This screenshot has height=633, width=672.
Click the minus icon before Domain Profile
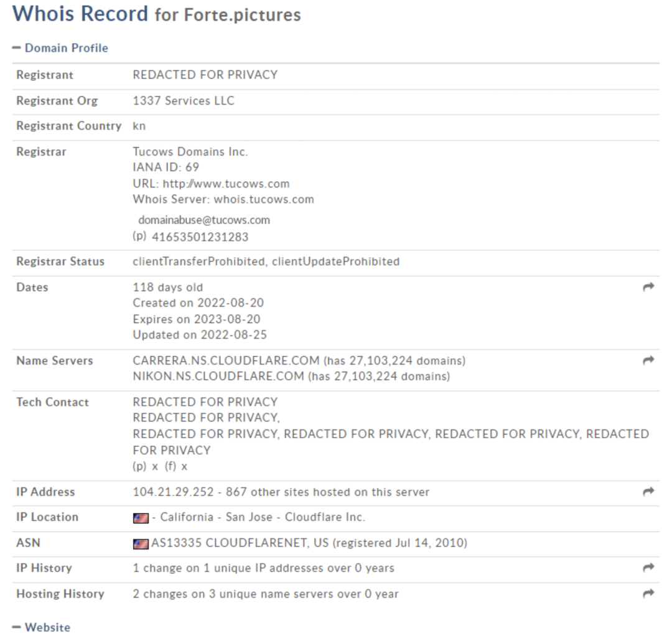[16, 48]
